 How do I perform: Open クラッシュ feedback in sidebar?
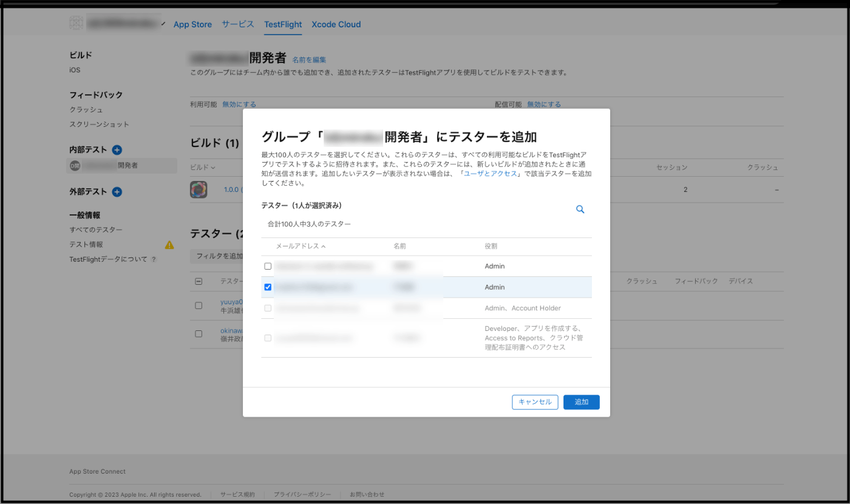pyautogui.click(x=86, y=110)
